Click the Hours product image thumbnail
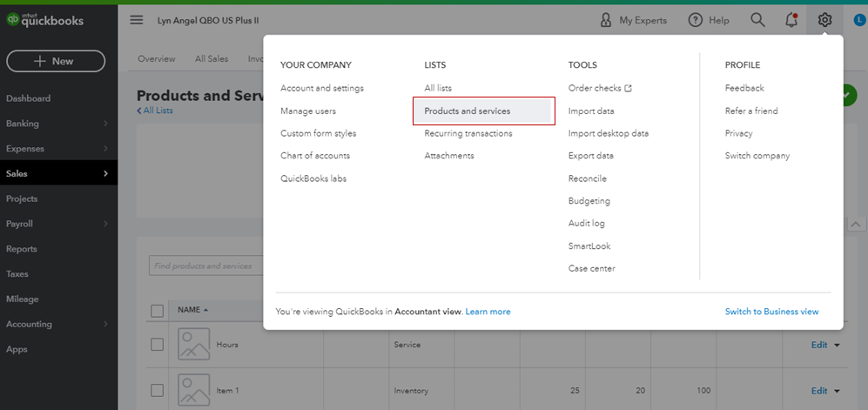Image resolution: width=868 pixels, height=410 pixels. click(x=193, y=345)
